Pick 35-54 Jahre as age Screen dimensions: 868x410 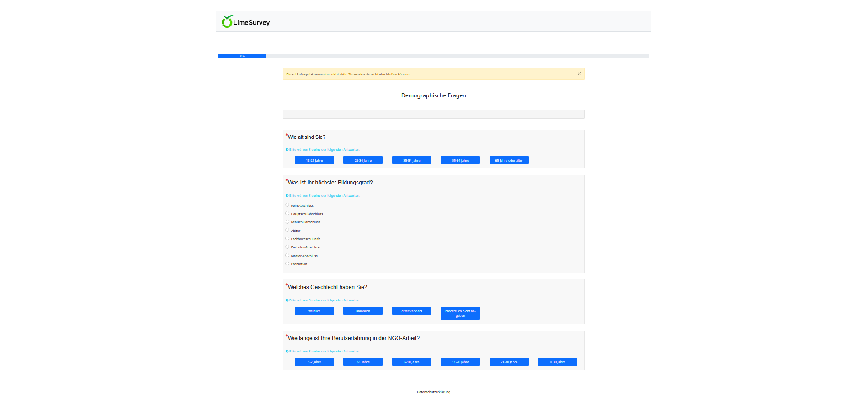coord(412,160)
